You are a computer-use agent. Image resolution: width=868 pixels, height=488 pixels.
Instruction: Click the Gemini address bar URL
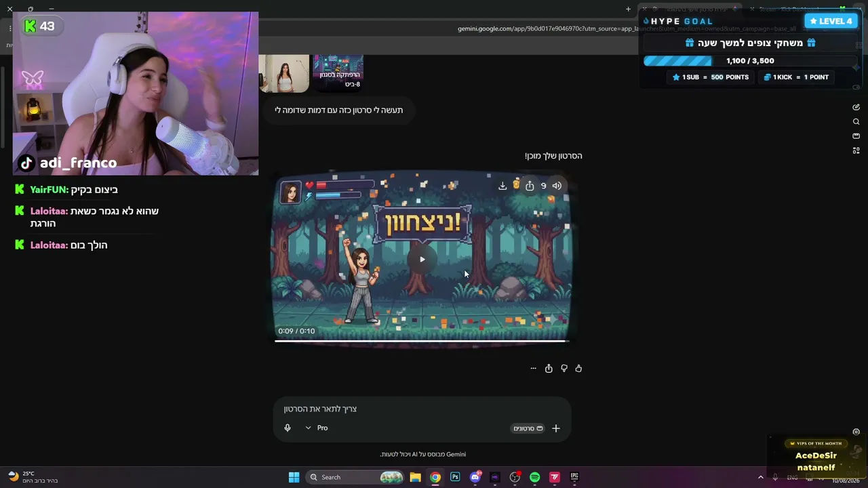(x=627, y=29)
